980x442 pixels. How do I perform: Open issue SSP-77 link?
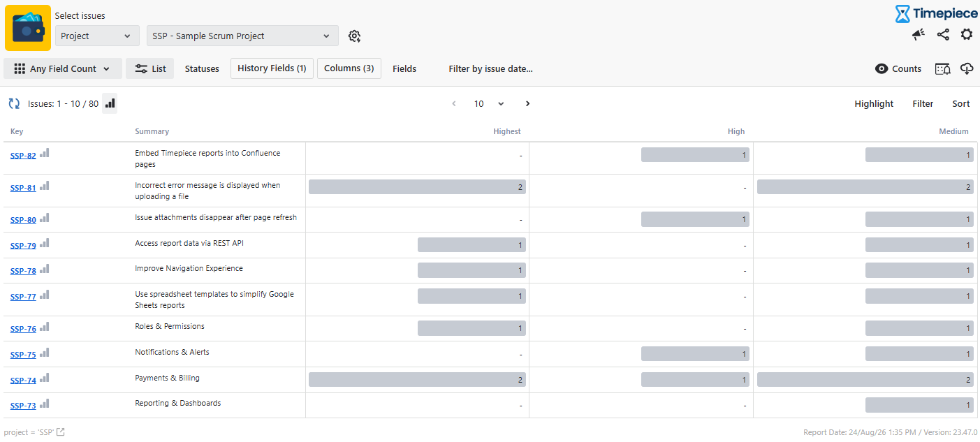coord(23,297)
